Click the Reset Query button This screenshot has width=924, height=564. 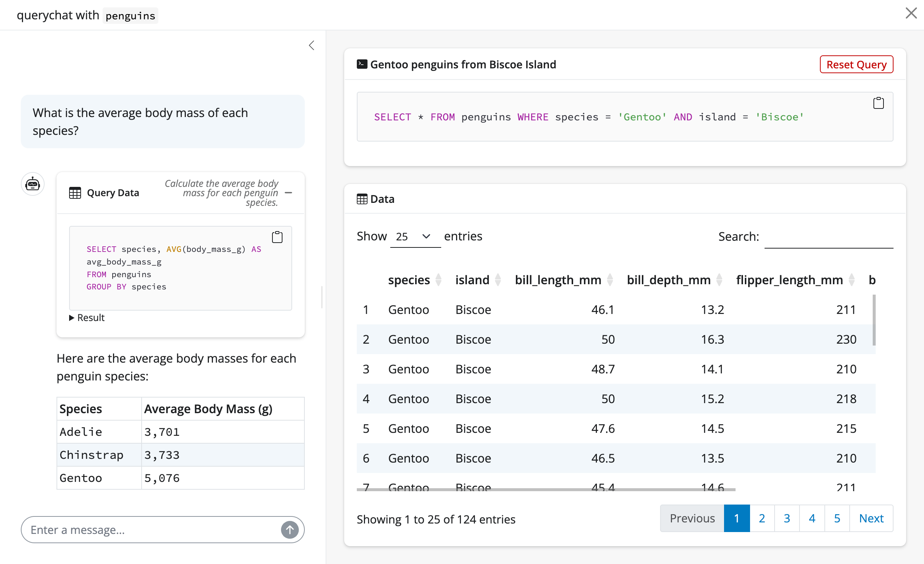(856, 64)
